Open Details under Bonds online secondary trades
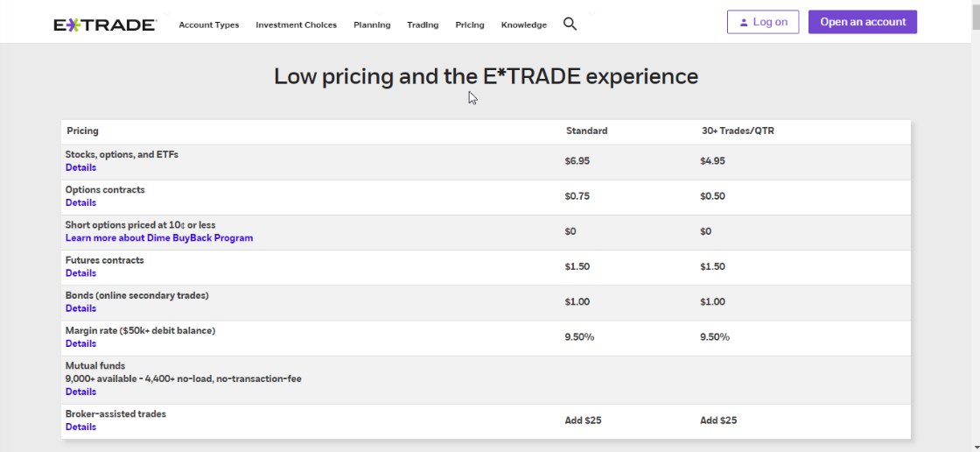 pos(80,308)
